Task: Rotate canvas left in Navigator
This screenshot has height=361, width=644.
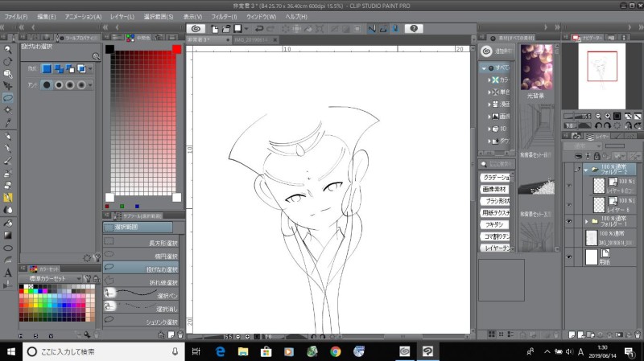Action: pyautogui.click(x=598, y=125)
